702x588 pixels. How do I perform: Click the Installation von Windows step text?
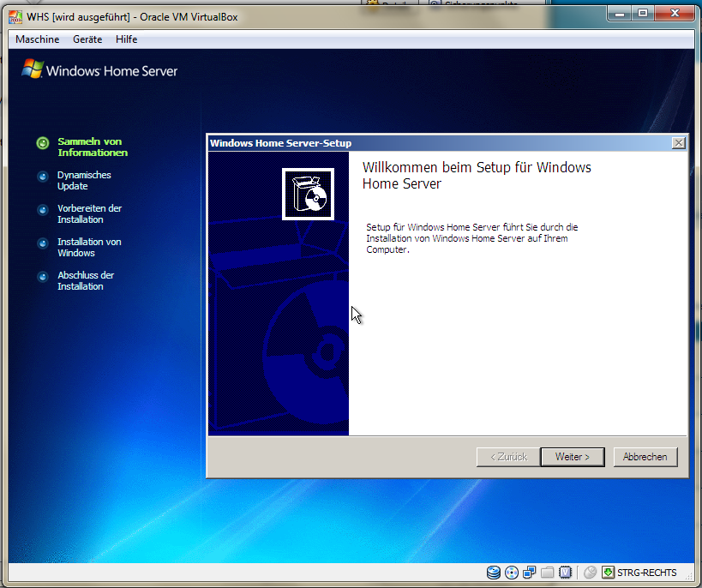(x=89, y=247)
